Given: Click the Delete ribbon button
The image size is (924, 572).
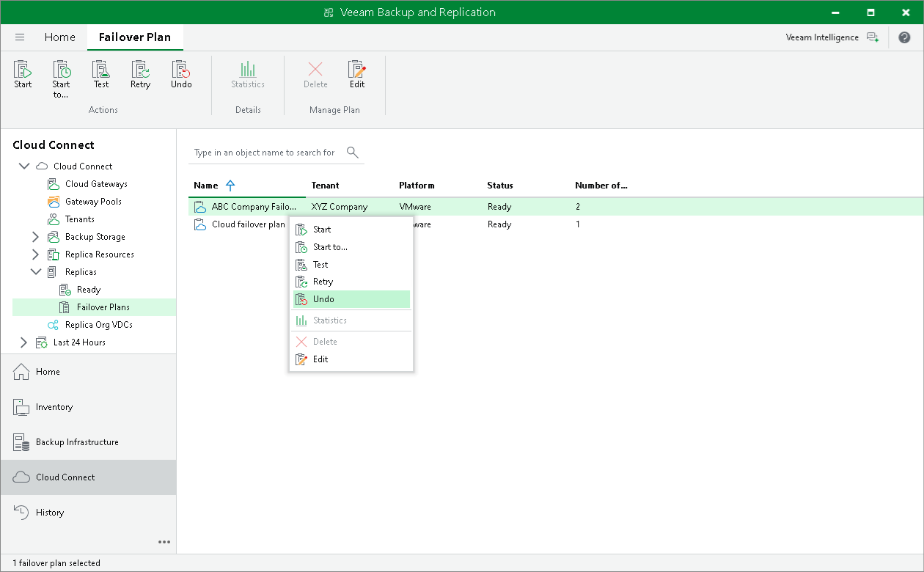Looking at the screenshot, I should pyautogui.click(x=315, y=75).
